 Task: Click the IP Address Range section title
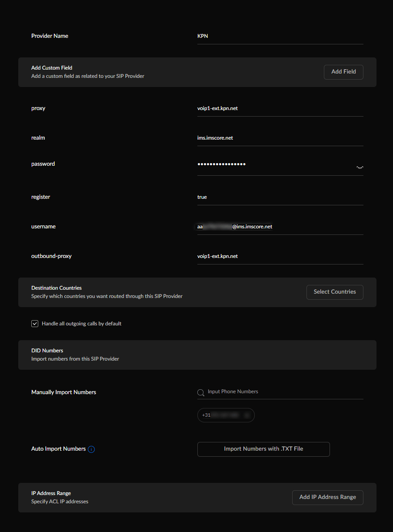coord(51,493)
